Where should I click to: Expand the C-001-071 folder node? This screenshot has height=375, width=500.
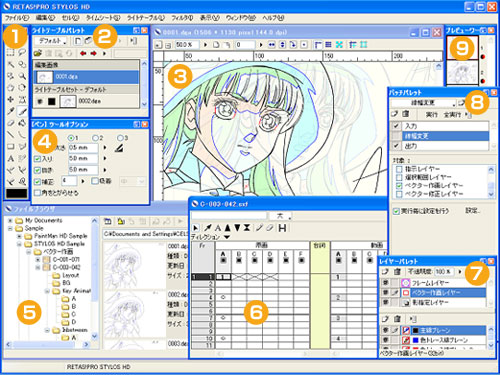(x=38, y=259)
